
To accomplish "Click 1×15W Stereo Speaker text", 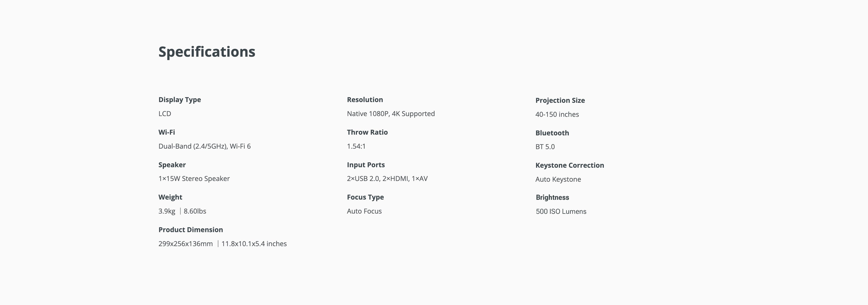I will pos(194,179).
